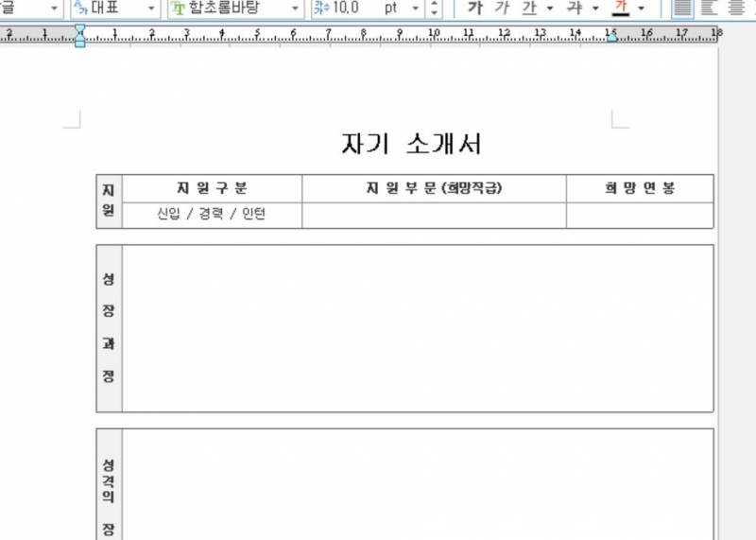
Task: Click the title text 자기 소개서
Action: tap(411, 144)
